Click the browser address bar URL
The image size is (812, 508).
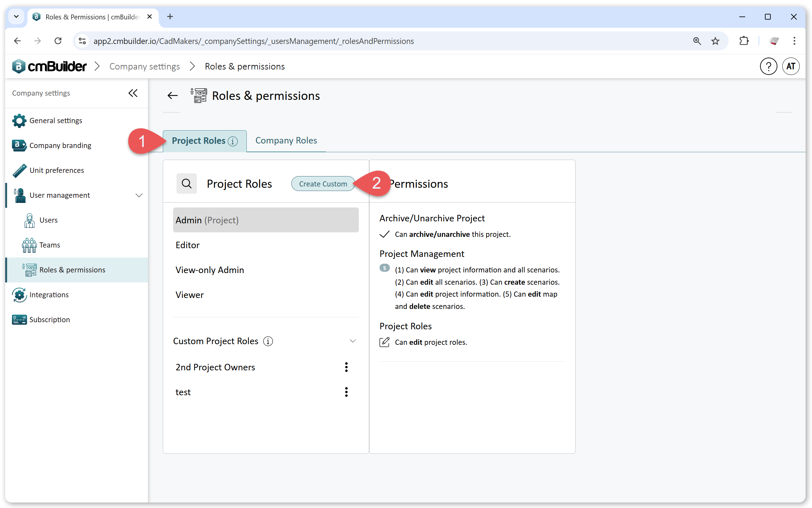tap(254, 41)
